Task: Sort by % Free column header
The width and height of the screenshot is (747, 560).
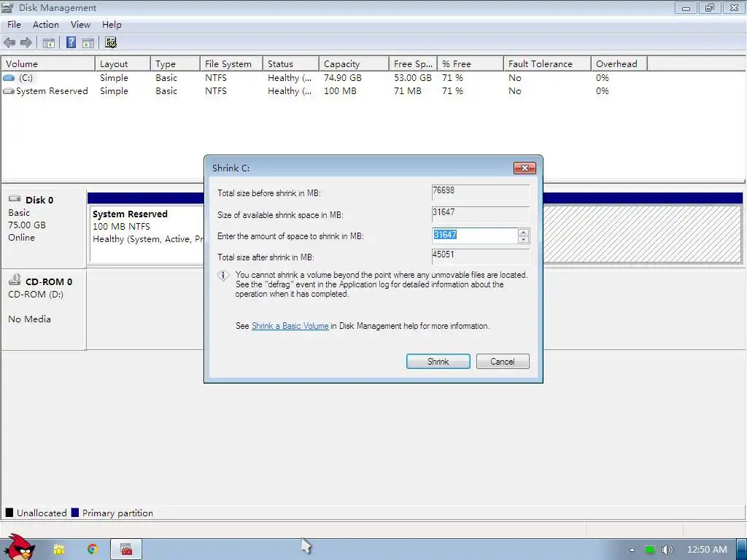Action: click(471, 64)
